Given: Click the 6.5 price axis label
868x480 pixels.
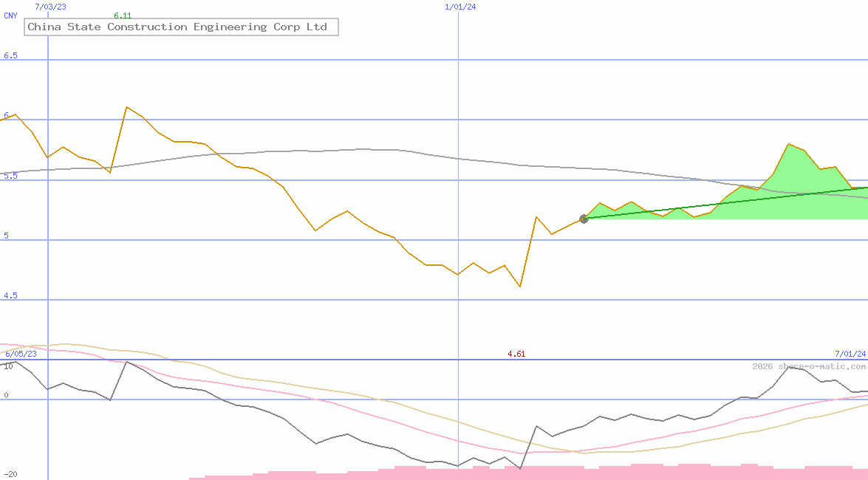Looking at the screenshot, I should [x=10, y=55].
